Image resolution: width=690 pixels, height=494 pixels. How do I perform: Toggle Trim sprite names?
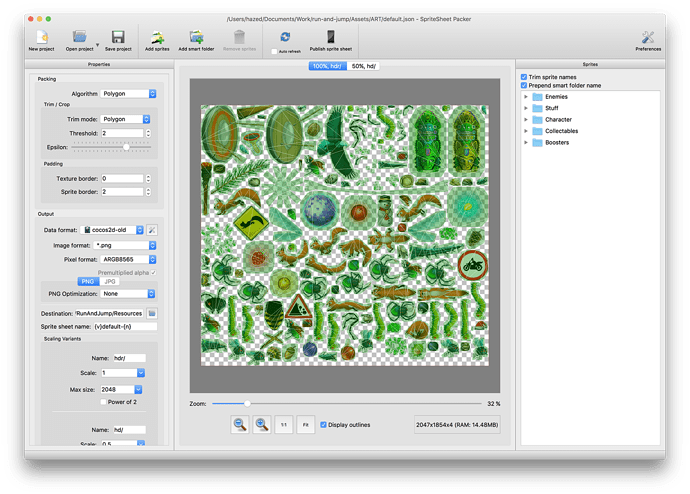click(524, 77)
